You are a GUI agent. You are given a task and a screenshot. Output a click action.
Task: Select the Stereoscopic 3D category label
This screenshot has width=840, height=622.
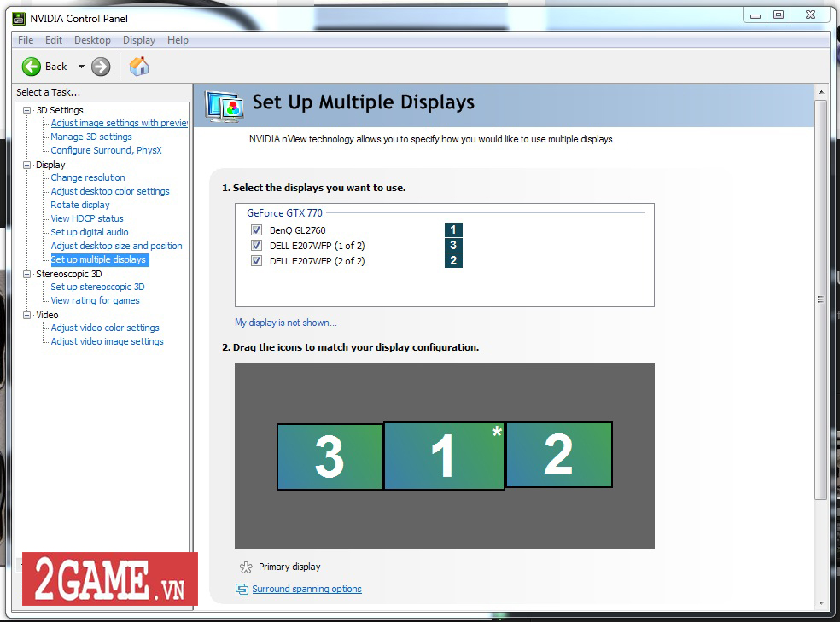click(68, 274)
